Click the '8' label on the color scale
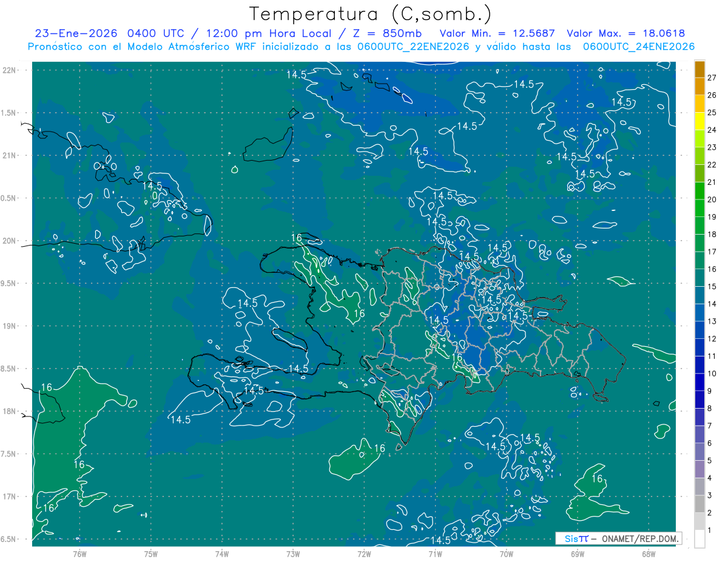Screen dimensions: 728x562 [x=710, y=409]
